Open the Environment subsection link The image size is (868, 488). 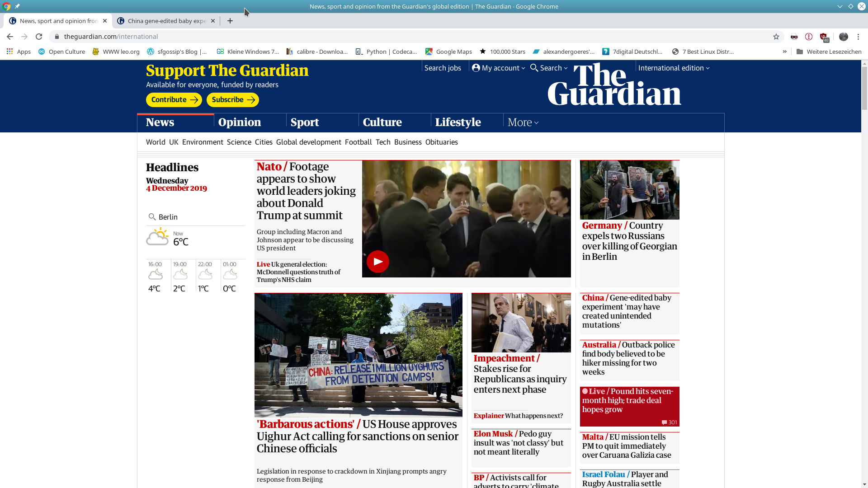pos(203,142)
